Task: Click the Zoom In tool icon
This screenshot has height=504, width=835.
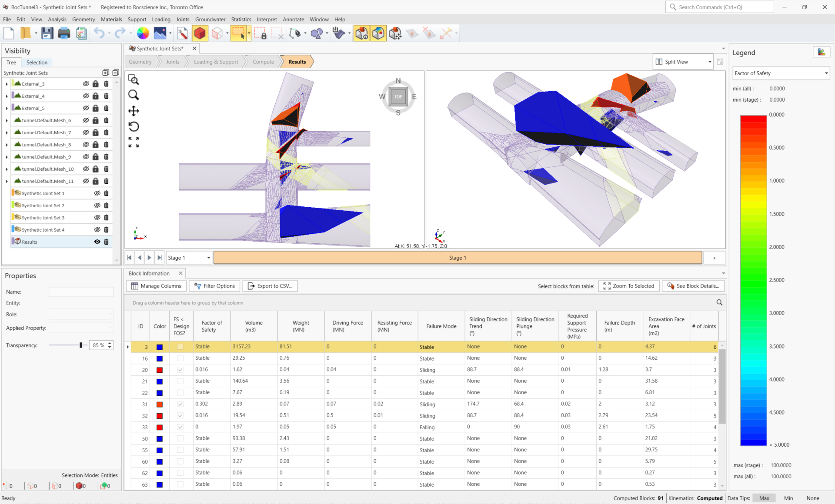Action: (x=134, y=95)
